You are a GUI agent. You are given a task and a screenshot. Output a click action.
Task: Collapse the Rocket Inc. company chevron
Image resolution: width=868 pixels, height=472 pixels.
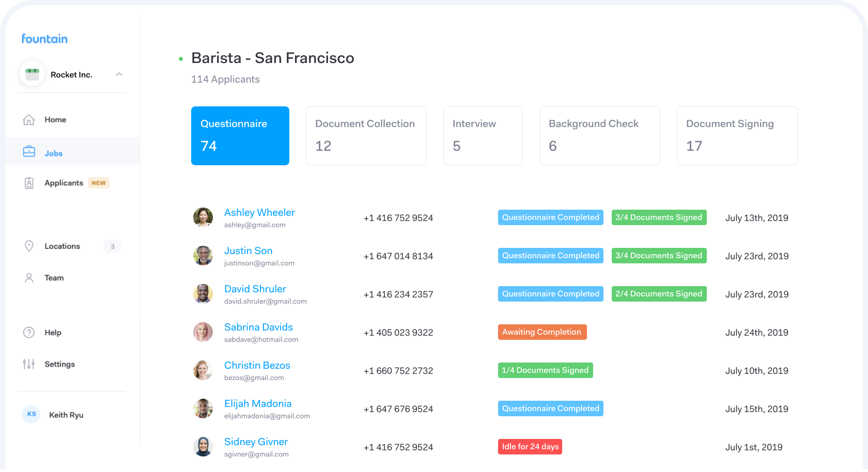point(119,74)
